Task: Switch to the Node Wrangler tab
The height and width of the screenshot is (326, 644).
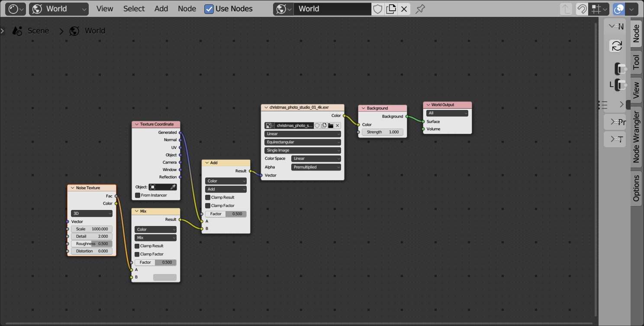Action: pyautogui.click(x=636, y=137)
